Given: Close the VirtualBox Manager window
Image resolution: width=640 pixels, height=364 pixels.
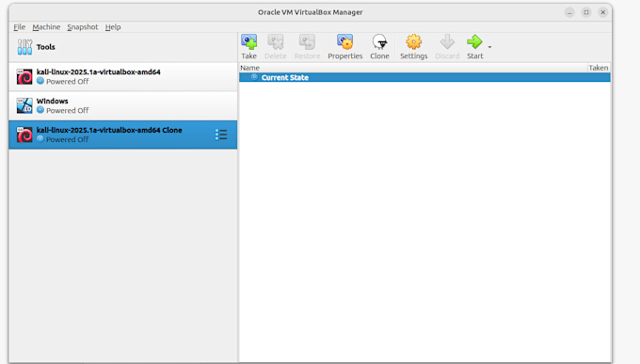Looking at the screenshot, I should pos(603,12).
